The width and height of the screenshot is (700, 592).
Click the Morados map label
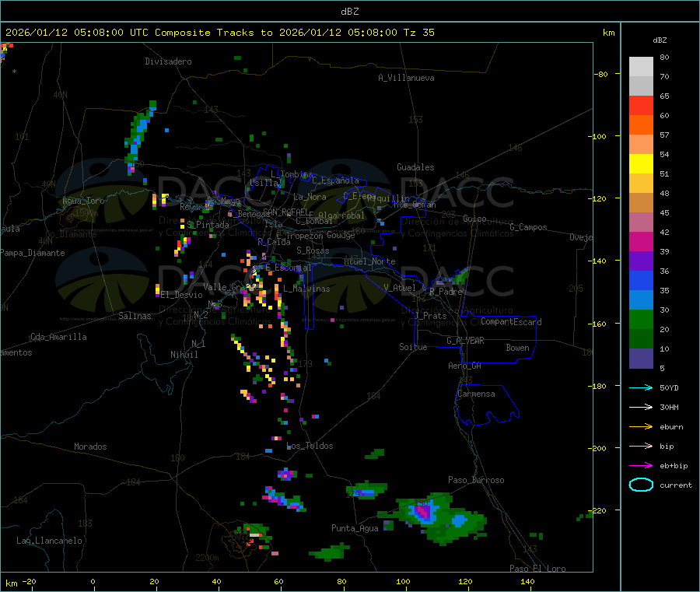click(91, 447)
